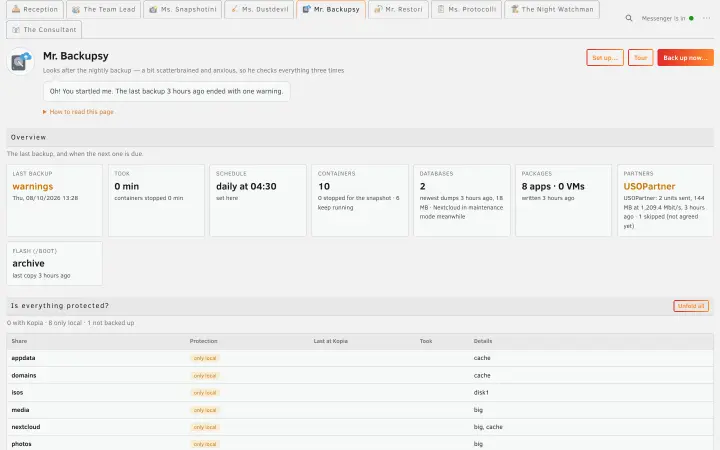Click the Took column header
Image resolution: width=720 pixels, height=450 pixels.
pos(426,341)
